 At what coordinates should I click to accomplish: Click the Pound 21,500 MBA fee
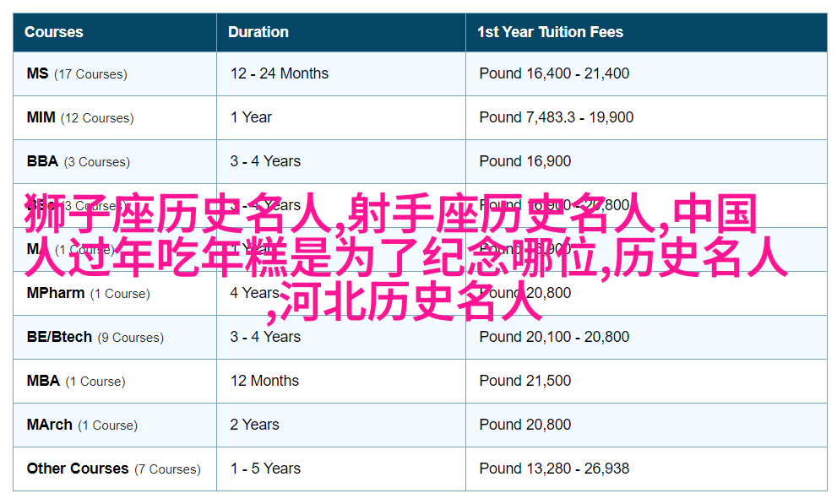pyautogui.click(x=524, y=381)
